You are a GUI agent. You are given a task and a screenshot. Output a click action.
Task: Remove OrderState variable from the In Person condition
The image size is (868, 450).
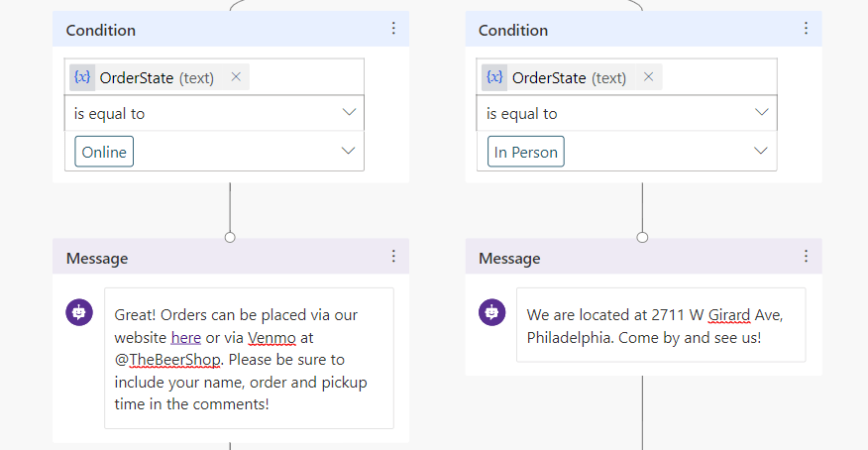coord(648,77)
